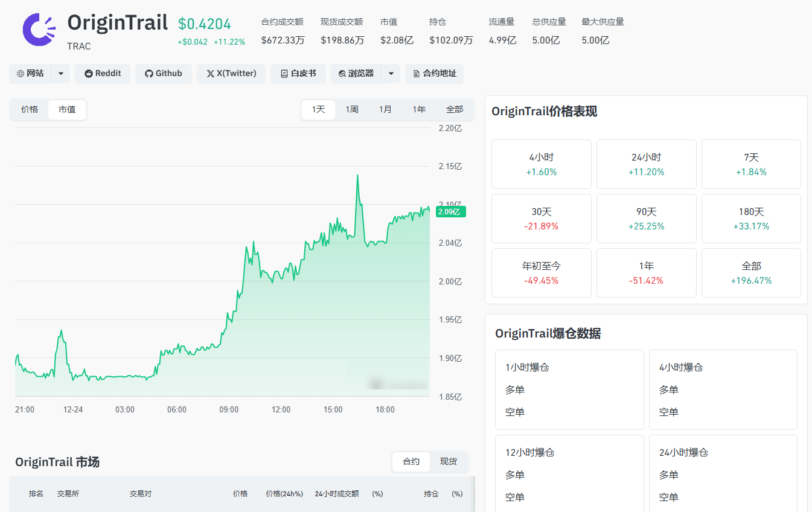Select the 1月 time range
Image resolution: width=812 pixels, height=512 pixels.
[x=385, y=110]
